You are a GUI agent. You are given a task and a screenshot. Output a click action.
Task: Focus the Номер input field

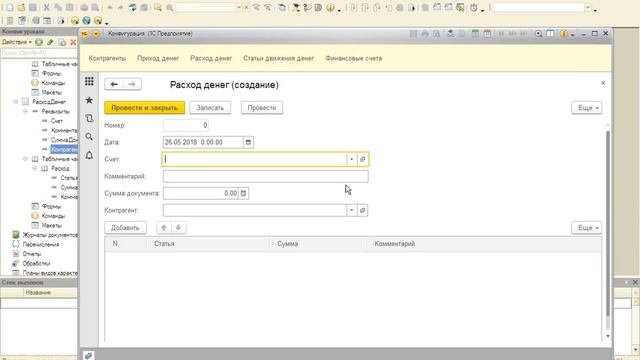pyautogui.click(x=186, y=125)
